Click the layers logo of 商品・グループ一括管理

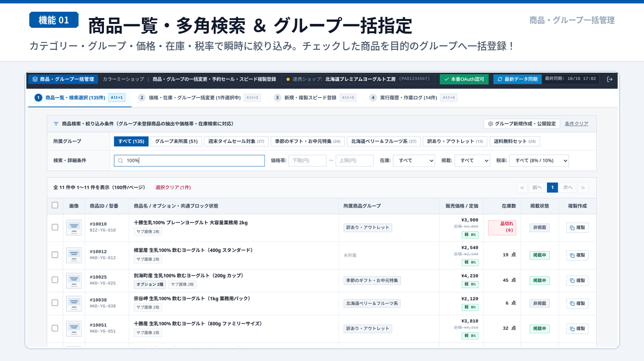[35, 79]
